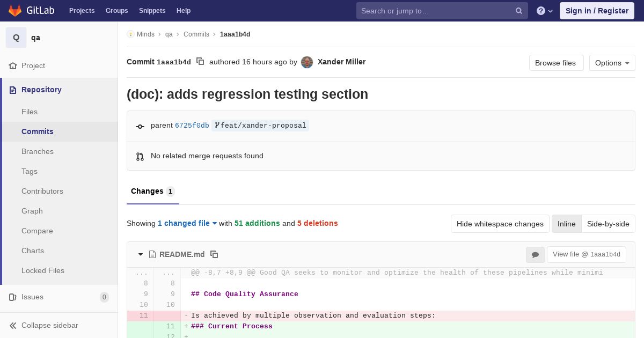
Task: Click the qa project avatar tile
Action: pyautogui.click(x=16, y=38)
